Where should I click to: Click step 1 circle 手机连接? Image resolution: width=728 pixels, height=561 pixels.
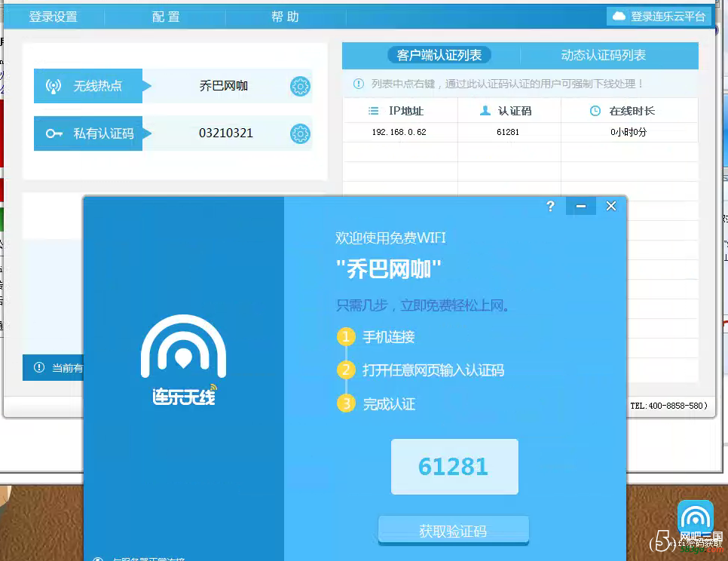point(346,337)
